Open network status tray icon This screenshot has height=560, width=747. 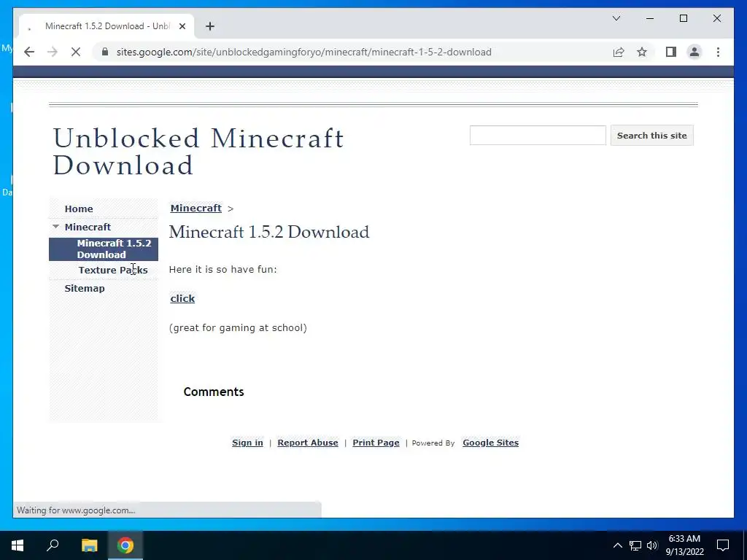click(x=635, y=545)
